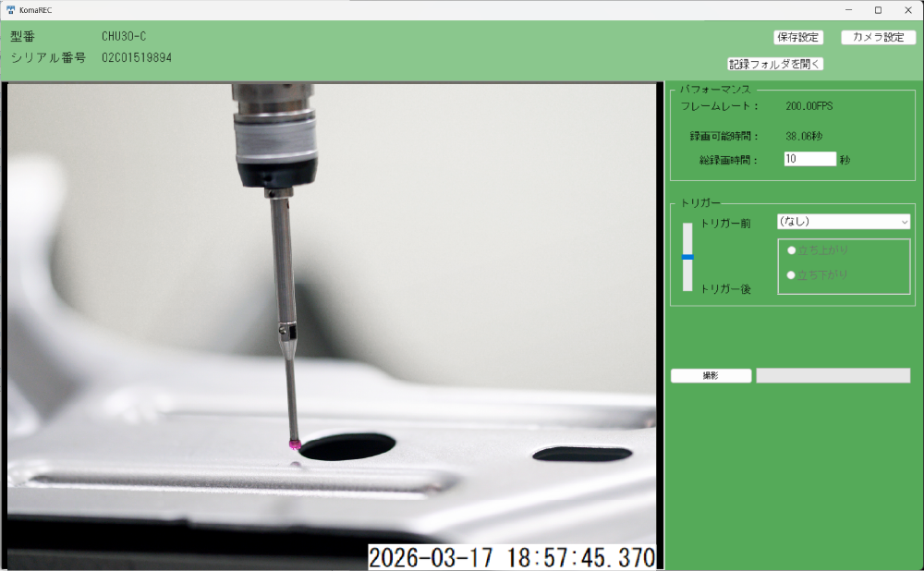This screenshot has height=571, width=924.
Task: Click the slider track near トリガー前
Action: (687, 231)
